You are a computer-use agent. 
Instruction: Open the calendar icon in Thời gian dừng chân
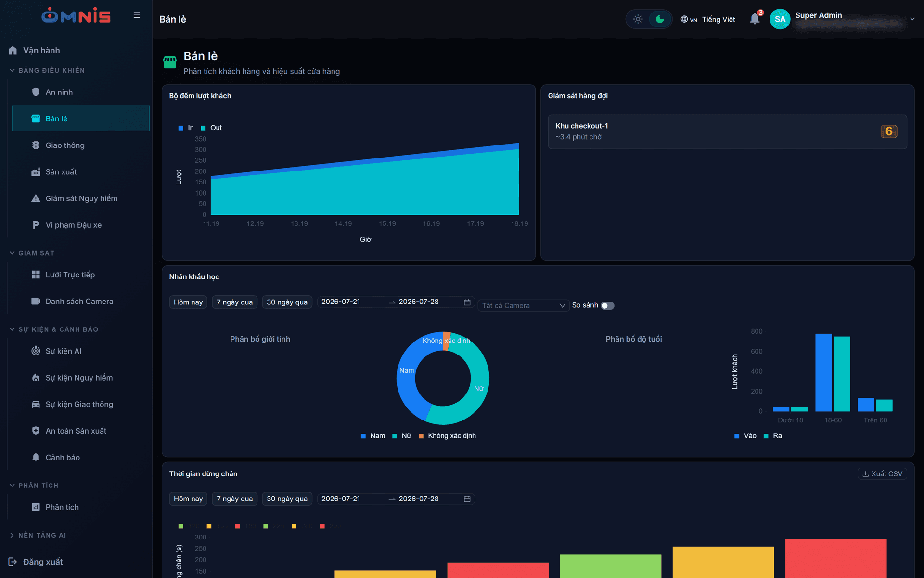click(467, 499)
